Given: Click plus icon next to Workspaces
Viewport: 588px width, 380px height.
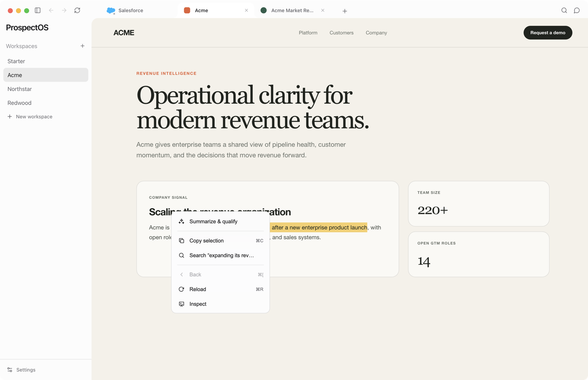Looking at the screenshot, I should [82, 46].
